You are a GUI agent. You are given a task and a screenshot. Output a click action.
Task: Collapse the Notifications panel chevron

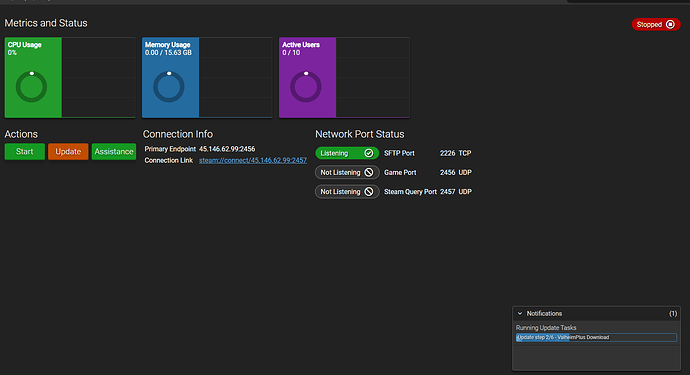pyautogui.click(x=520, y=313)
